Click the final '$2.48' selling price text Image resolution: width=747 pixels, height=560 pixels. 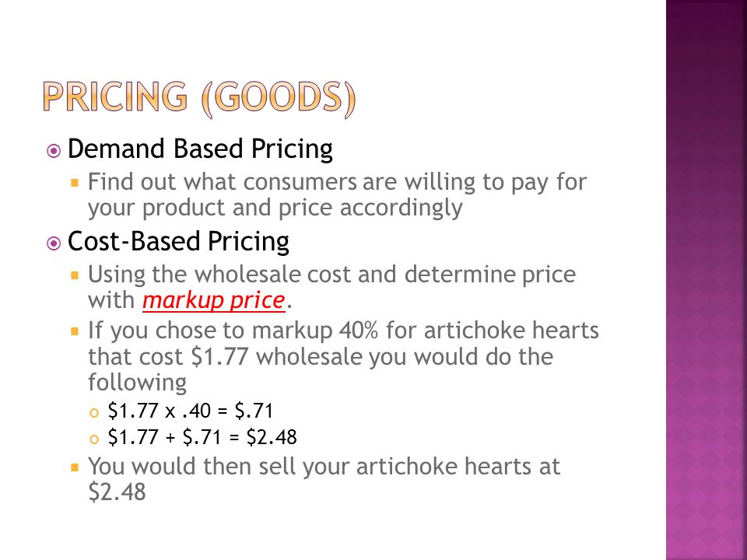tap(117, 492)
